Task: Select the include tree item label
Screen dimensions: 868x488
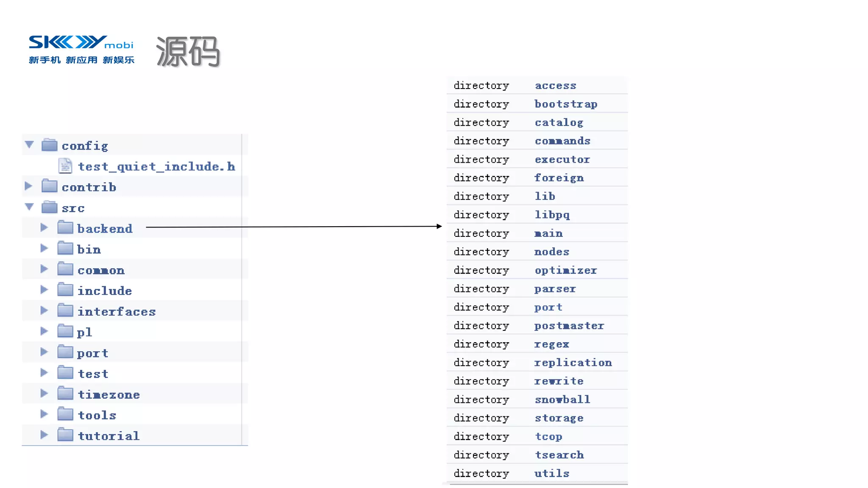Action: pos(105,291)
